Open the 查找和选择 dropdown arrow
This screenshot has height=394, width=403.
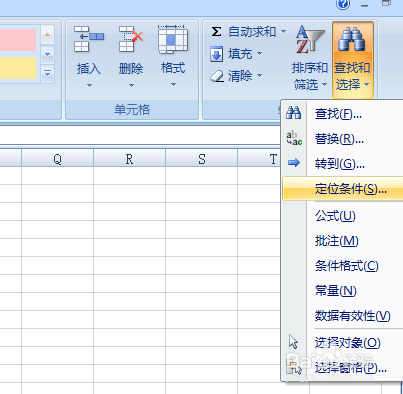[366, 85]
